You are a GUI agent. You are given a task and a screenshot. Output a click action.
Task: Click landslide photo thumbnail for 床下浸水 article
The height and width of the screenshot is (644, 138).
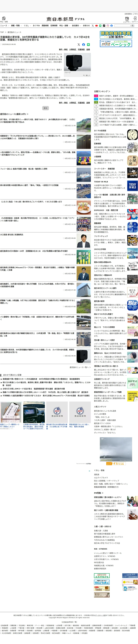click(84, 125)
